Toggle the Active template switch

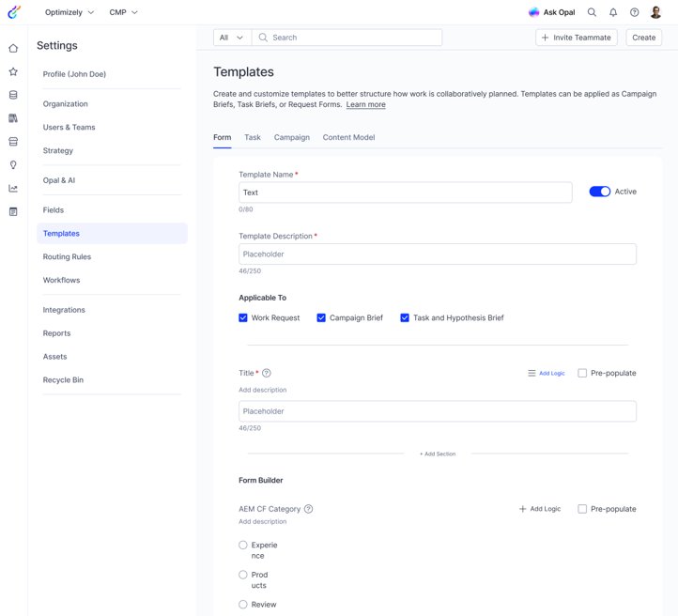point(599,192)
